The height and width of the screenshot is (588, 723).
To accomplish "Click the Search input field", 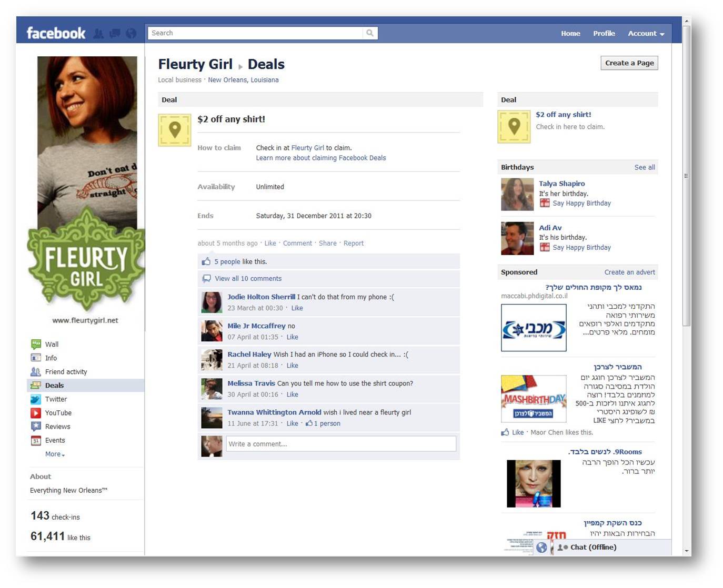I will pyautogui.click(x=255, y=33).
